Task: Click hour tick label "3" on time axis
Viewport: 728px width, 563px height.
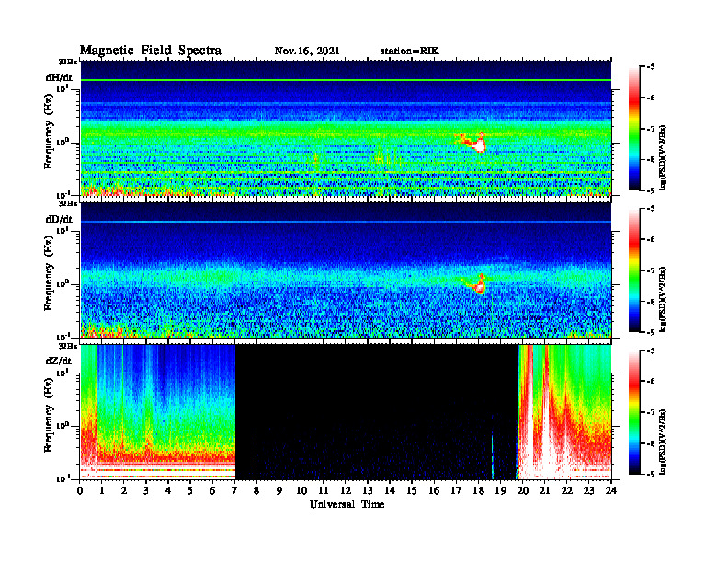Action: tap(146, 491)
